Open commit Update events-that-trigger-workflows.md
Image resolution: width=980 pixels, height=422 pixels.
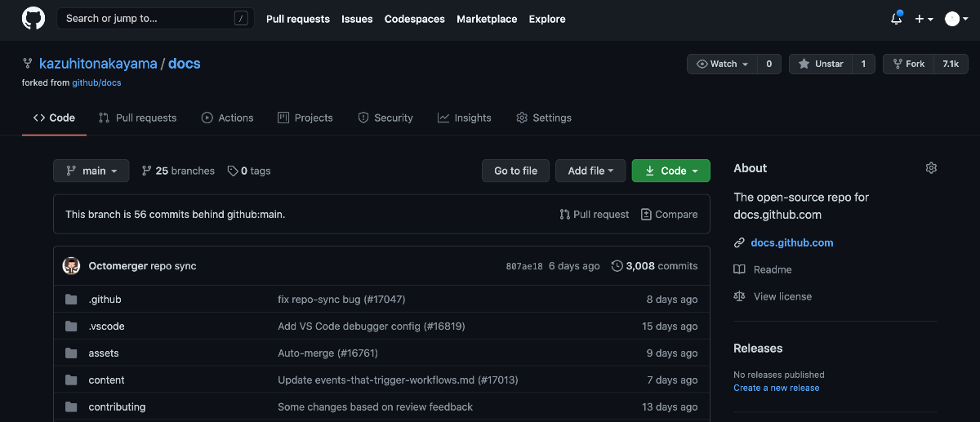coord(398,380)
